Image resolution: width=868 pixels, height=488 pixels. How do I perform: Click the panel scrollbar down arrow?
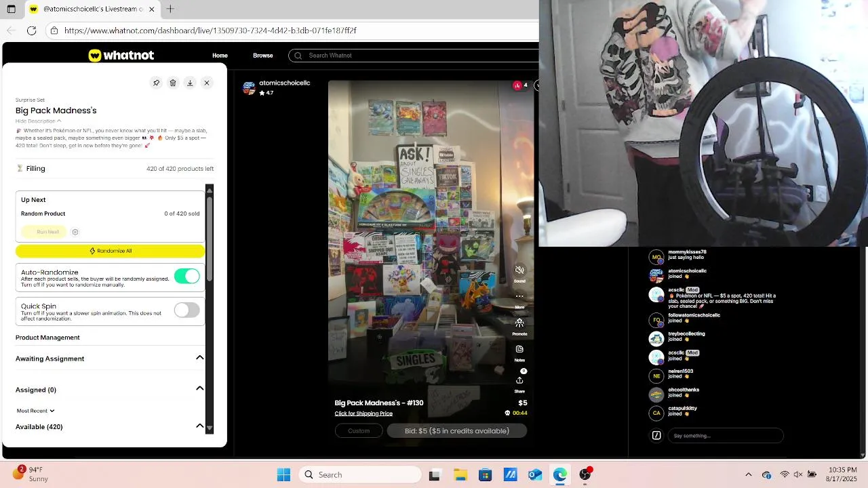(210, 428)
